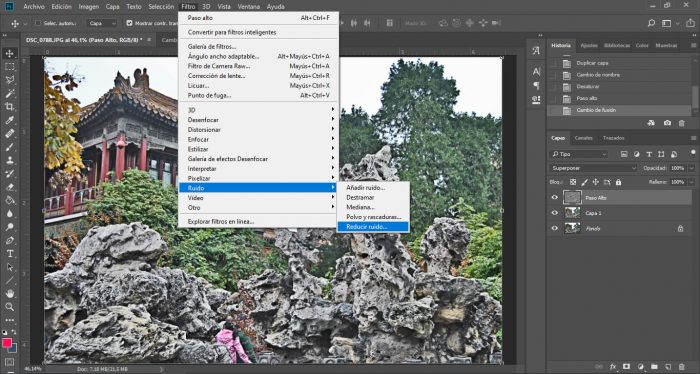Click the background color blue swatch
Image resolution: width=700 pixels, height=374 pixels.
tap(14, 349)
